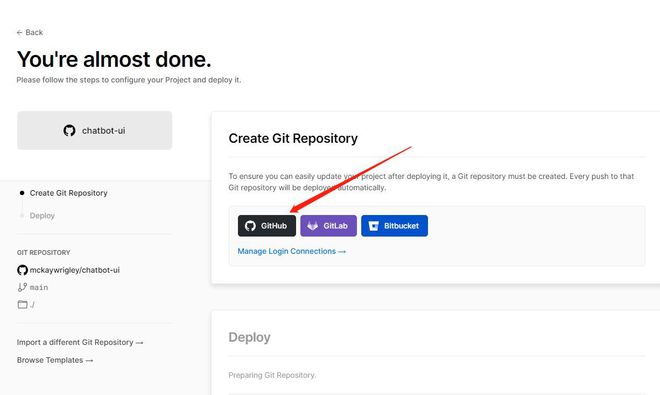Click the You're almost done heading

click(x=114, y=59)
